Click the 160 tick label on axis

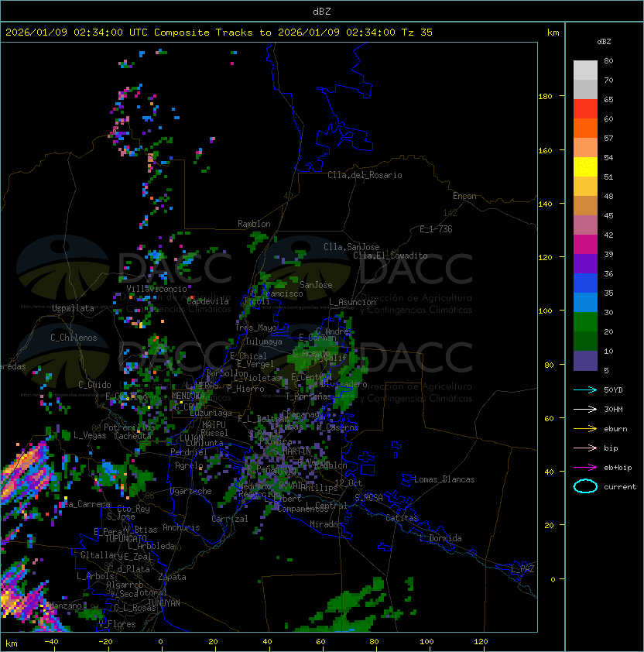545,150
